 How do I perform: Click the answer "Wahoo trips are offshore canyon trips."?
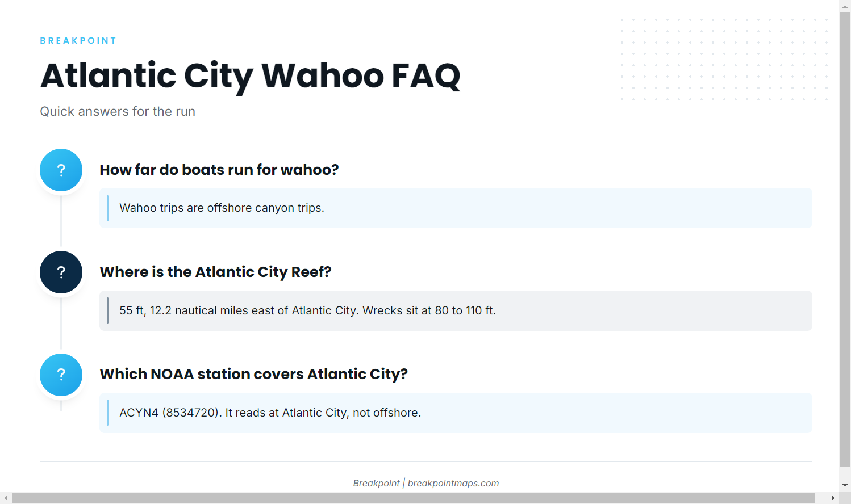[x=456, y=208]
